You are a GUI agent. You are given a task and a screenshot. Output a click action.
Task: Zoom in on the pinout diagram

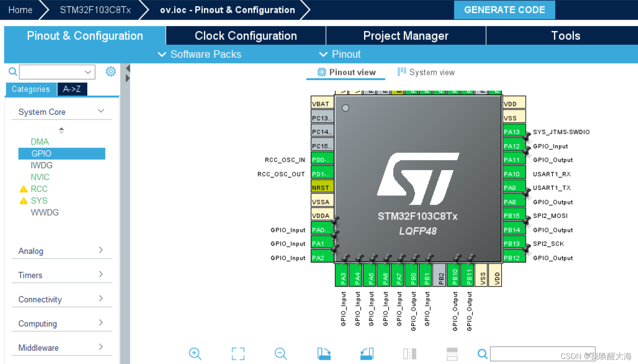[195, 354]
